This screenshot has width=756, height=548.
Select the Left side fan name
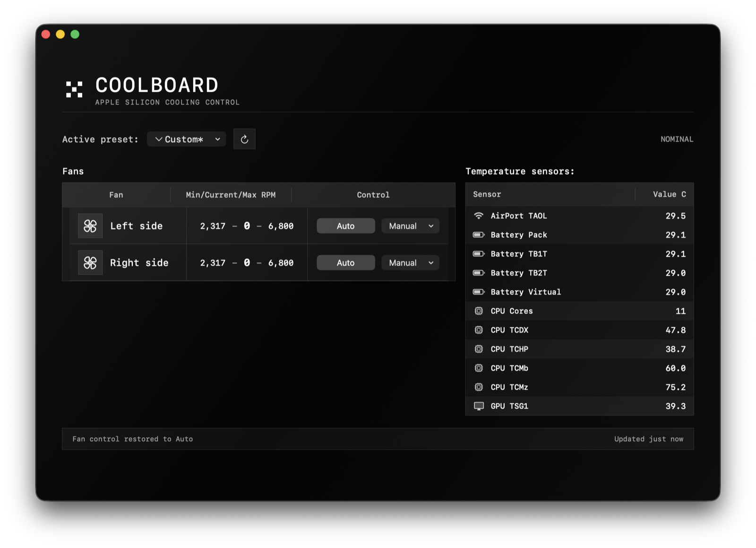137,226
